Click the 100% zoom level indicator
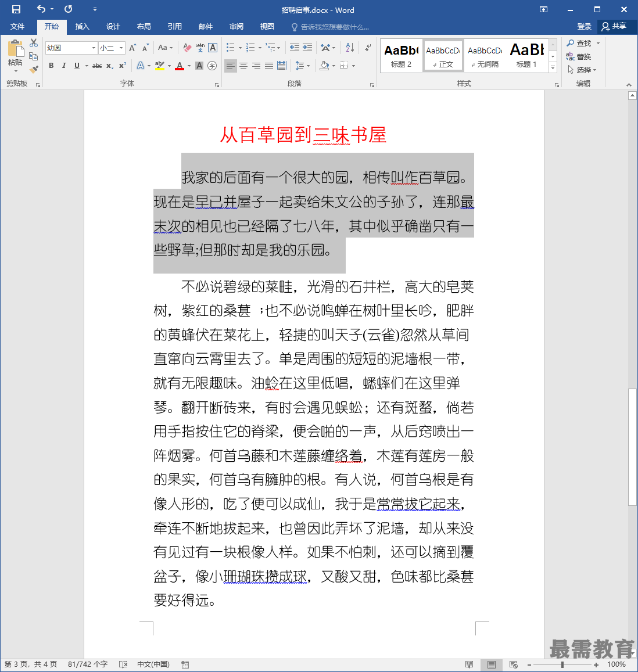The height and width of the screenshot is (672, 638). pyautogui.click(x=616, y=664)
